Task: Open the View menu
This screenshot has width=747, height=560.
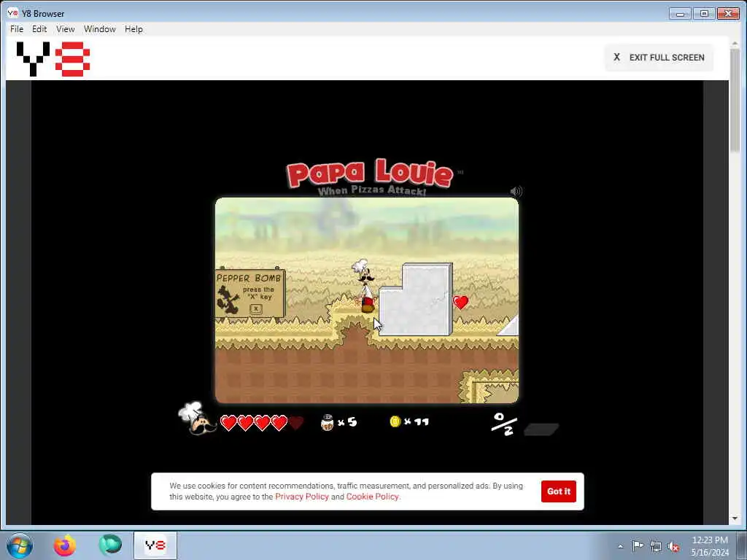Action: tap(65, 29)
